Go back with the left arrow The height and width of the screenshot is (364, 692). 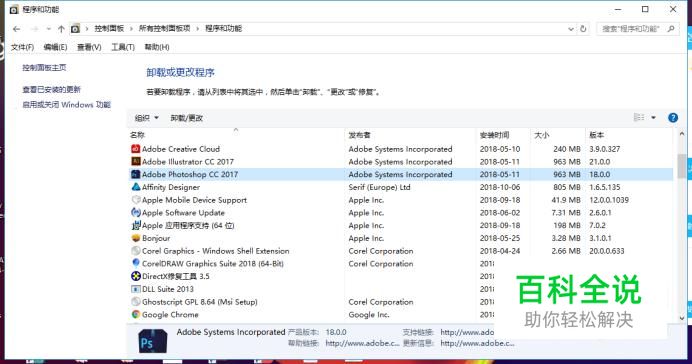coord(16,29)
